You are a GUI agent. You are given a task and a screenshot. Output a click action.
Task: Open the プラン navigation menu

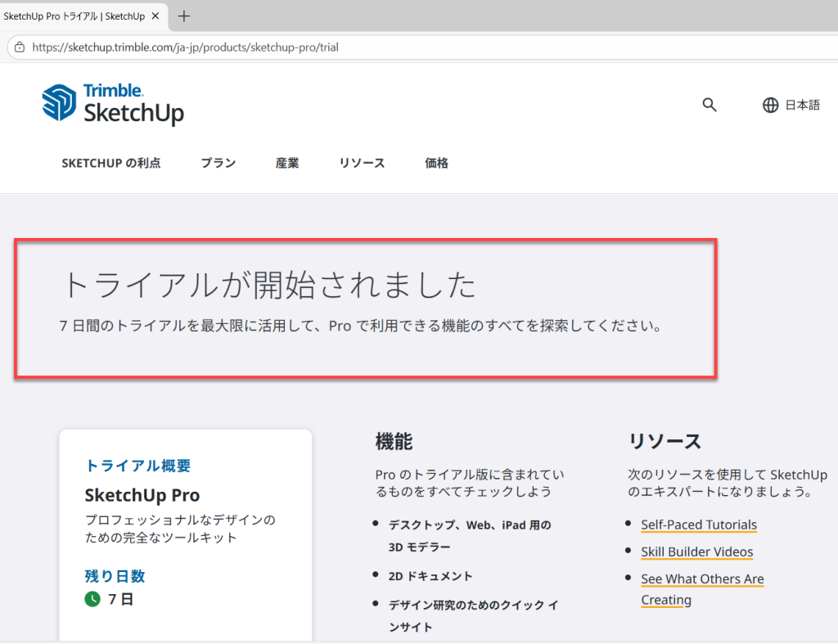[219, 163]
